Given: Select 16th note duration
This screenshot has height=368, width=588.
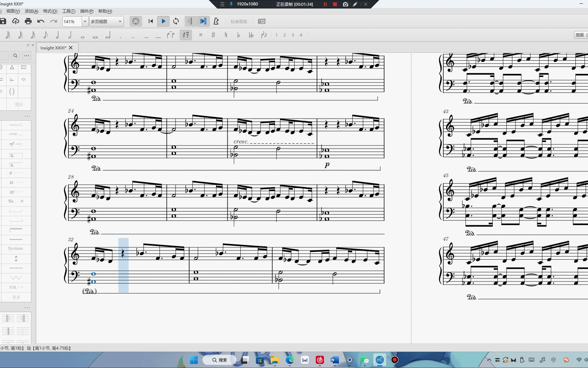Looking at the screenshot, I should click(33, 35).
